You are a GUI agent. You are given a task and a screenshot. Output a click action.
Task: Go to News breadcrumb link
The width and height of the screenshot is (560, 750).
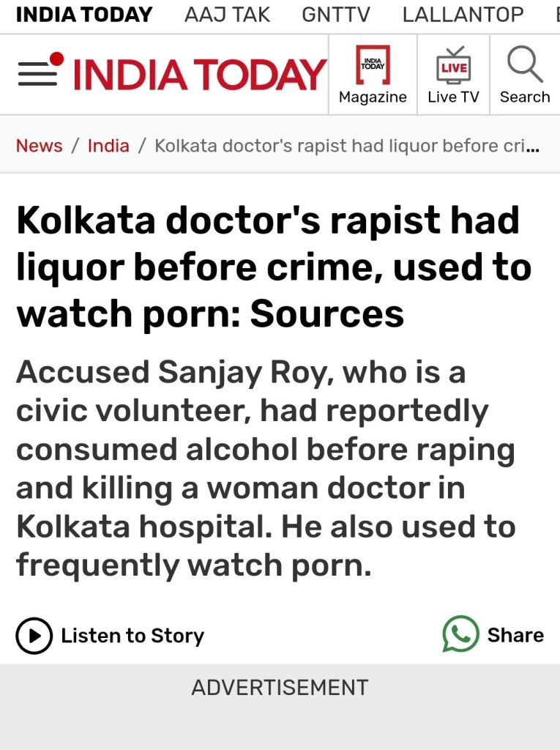(x=39, y=146)
